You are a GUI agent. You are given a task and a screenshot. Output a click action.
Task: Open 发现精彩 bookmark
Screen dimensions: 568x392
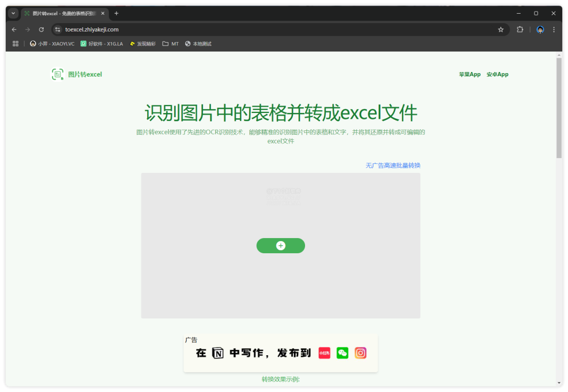click(x=143, y=44)
